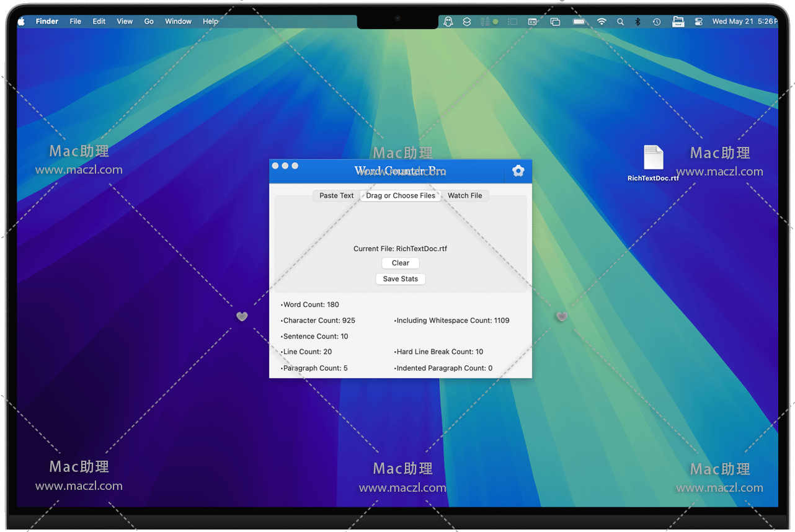Open the File menu

coord(75,21)
